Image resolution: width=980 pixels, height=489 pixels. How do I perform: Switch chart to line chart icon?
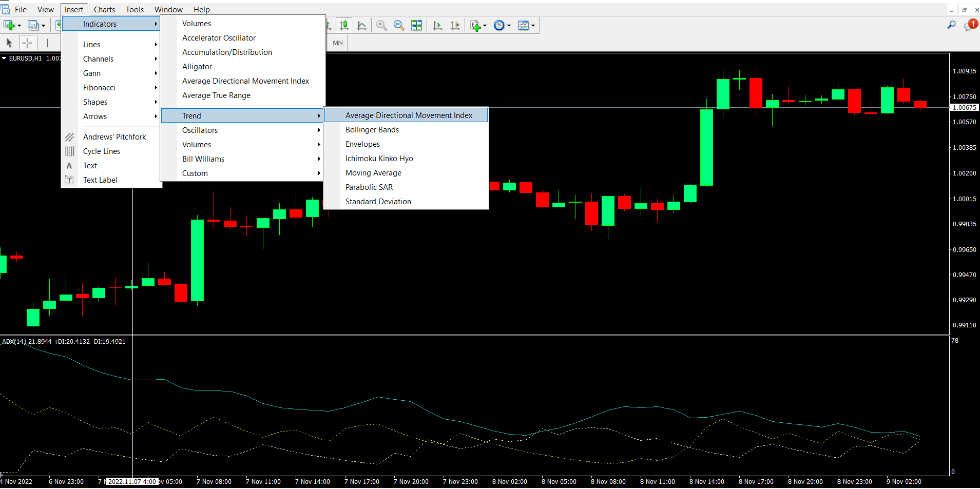[361, 25]
